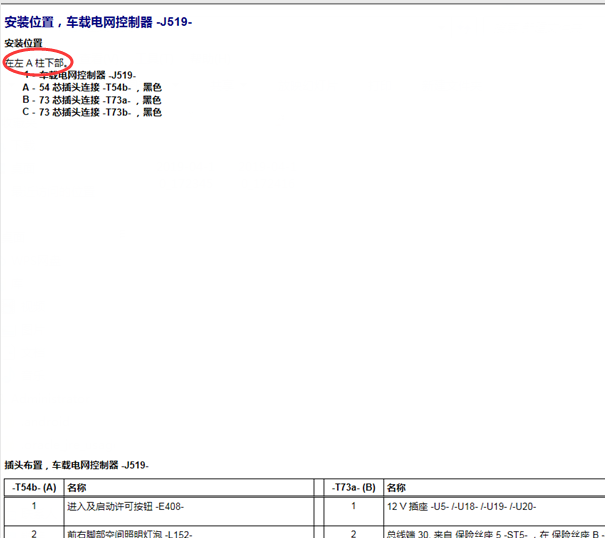Screen dimensions: 605x538
Task: Select the heading 插头布置，车载电网控制器 -J519-
Action: (x=76, y=465)
